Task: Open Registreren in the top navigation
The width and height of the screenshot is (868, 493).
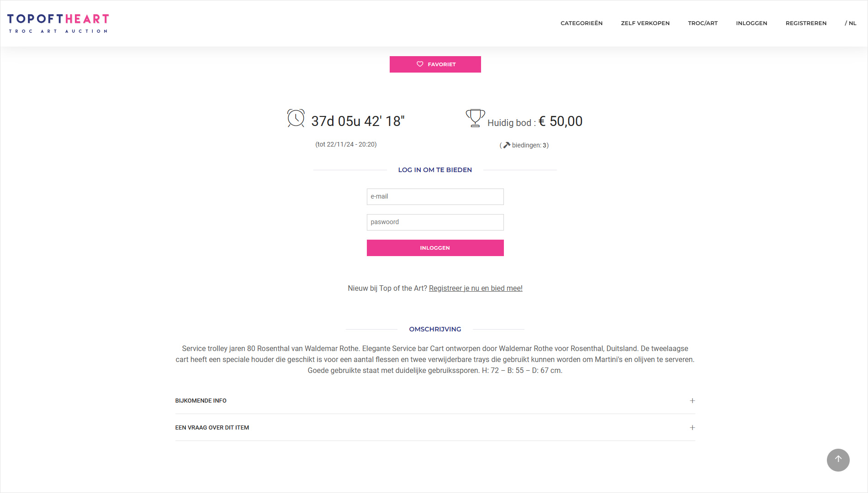Action: pyautogui.click(x=806, y=23)
